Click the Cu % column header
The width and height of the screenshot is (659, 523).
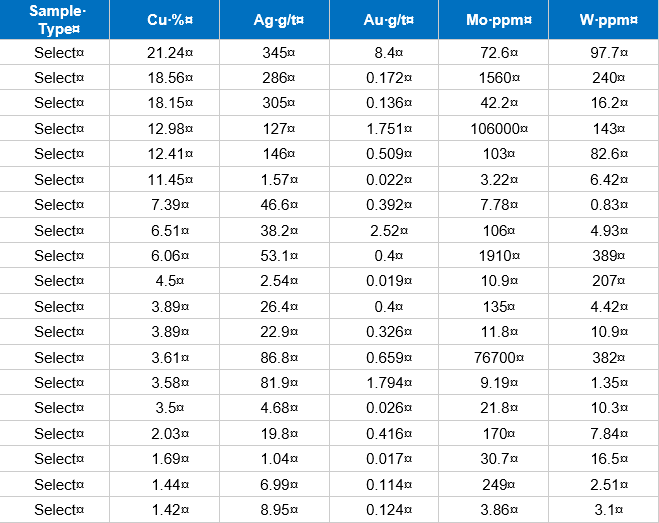tap(164, 21)
